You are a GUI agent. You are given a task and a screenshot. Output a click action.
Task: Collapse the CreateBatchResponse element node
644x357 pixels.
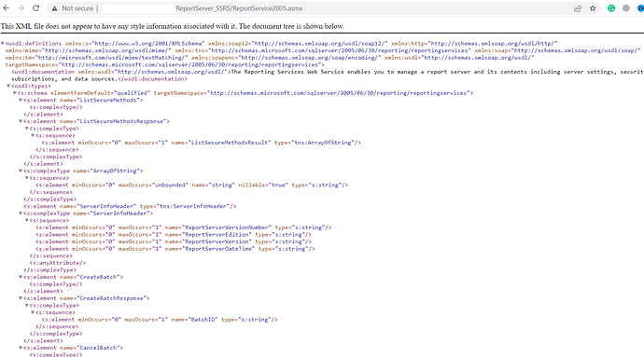point(21,298)
